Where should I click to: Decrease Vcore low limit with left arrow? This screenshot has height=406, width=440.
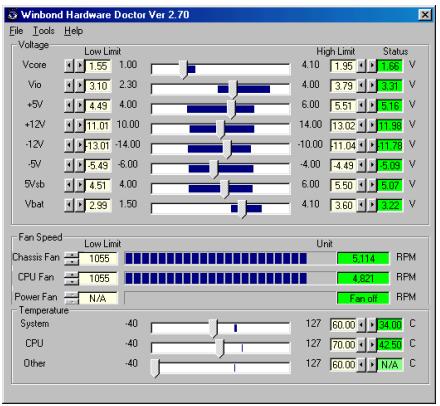69,66
